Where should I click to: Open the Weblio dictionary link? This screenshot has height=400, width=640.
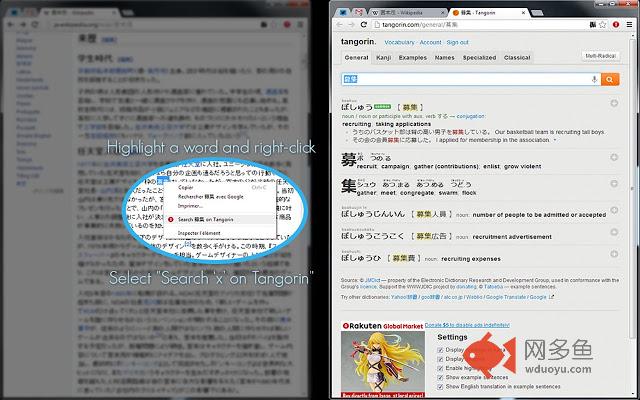coord(472,297)
